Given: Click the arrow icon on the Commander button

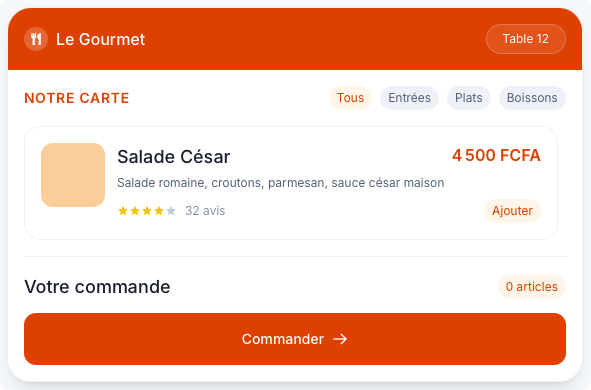Looking at the screenshot, I should [x=340, y=339].
